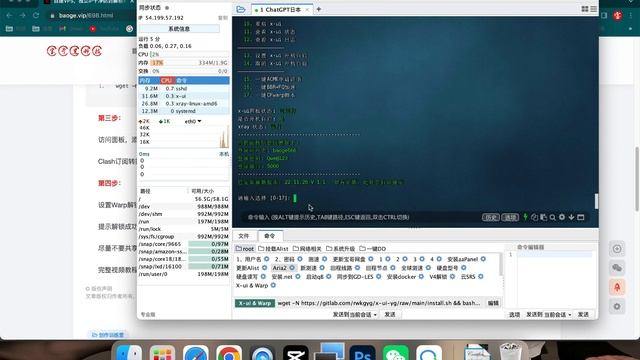
Task: Open terminal settings gear icon
Action: coord(562,217)
